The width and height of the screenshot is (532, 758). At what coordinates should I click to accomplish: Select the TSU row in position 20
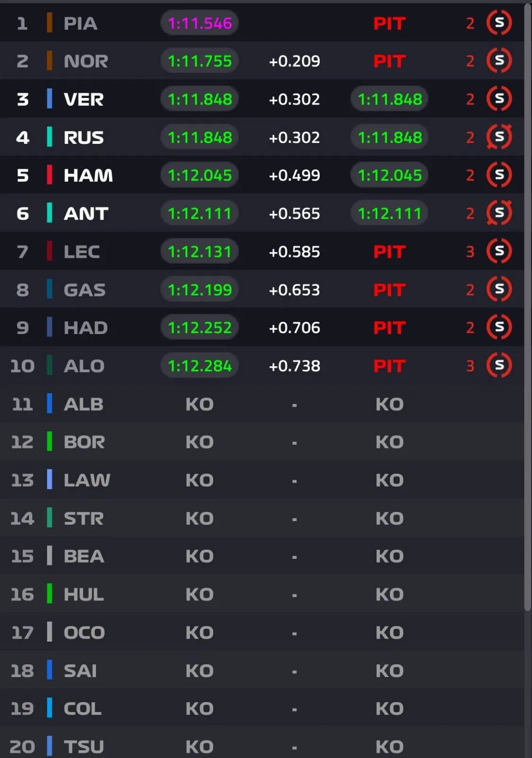[x=262, y=746]
